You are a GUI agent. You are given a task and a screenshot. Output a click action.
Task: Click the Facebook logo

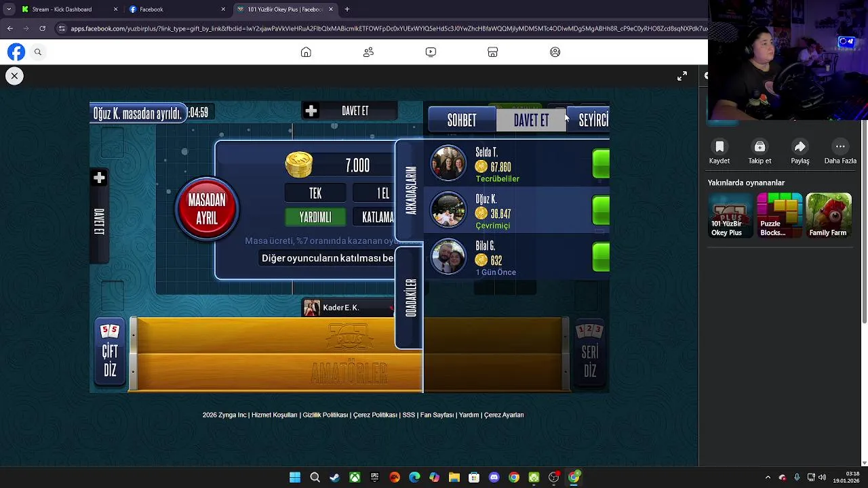[16, 52]
